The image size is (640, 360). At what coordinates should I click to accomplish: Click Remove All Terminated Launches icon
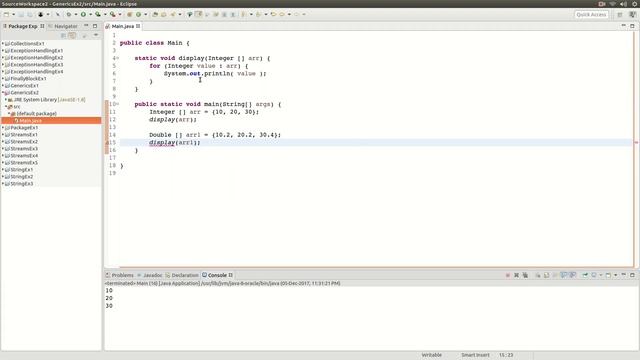525,275
